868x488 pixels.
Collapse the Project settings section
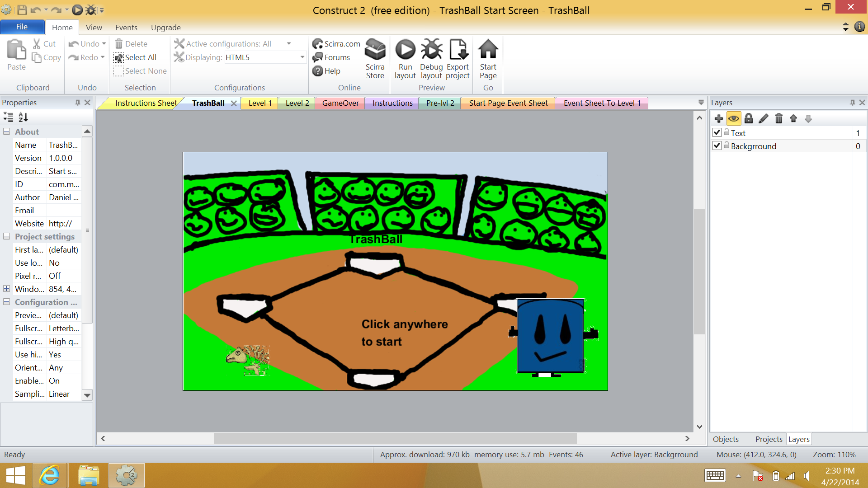pyautogui.click(x=7, y=236)
